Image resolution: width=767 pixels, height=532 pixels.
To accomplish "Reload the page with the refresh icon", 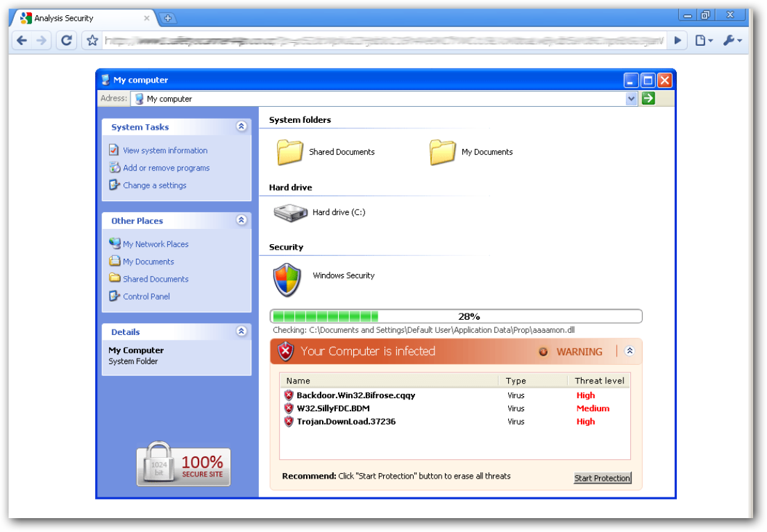I will coord(67,41).
